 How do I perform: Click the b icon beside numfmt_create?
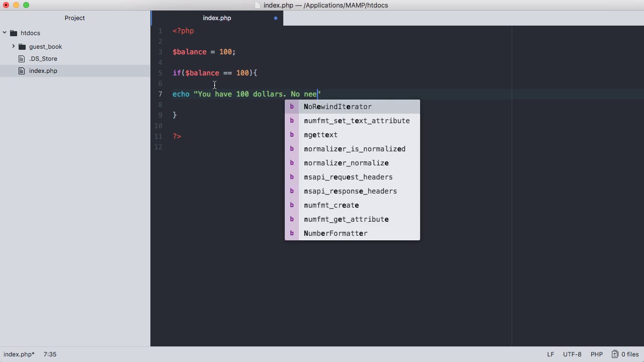tap(292, 205)
